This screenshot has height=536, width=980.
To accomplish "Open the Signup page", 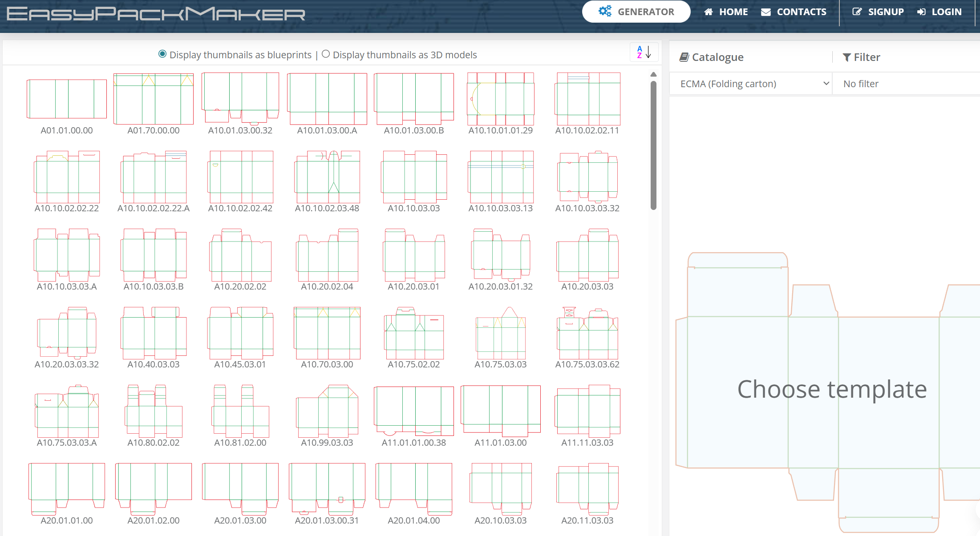I will (x=878, y=12).
